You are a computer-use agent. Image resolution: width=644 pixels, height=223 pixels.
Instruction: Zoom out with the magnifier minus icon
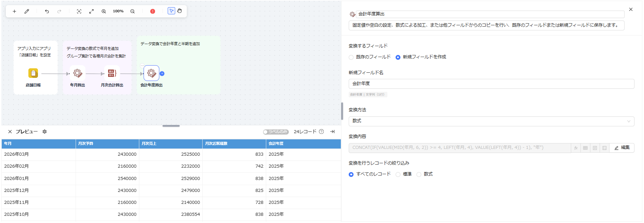[132, 11]
